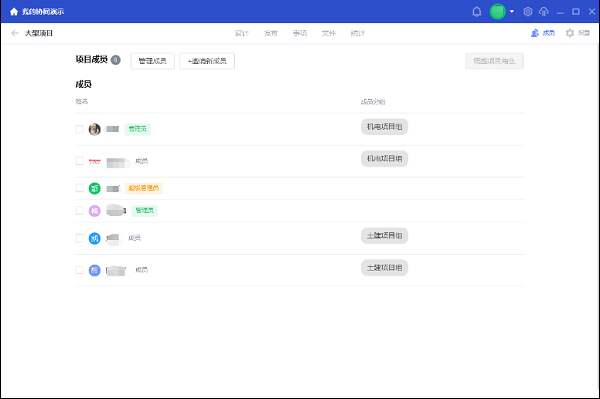Switch to the 文件 tab
600x399 pixels.
click(329, 33)
